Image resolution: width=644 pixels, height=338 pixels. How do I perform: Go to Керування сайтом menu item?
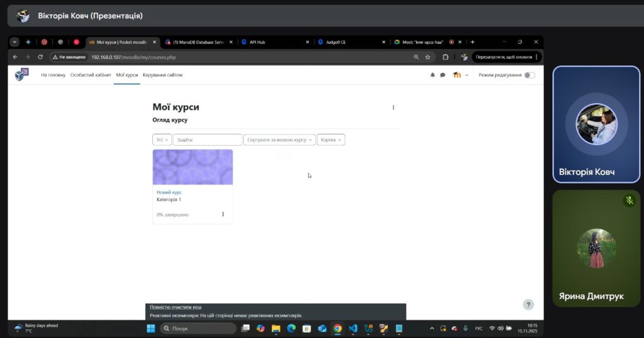point(162,75)
